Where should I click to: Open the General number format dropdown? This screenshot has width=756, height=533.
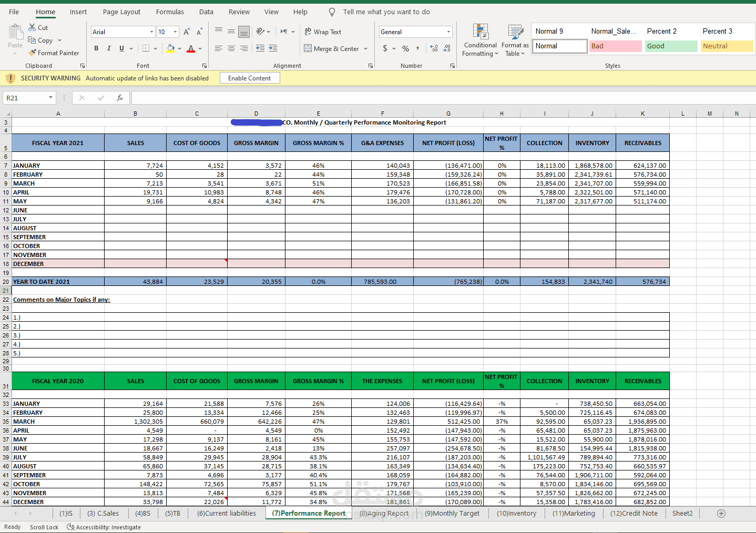(x=448, y=32)
